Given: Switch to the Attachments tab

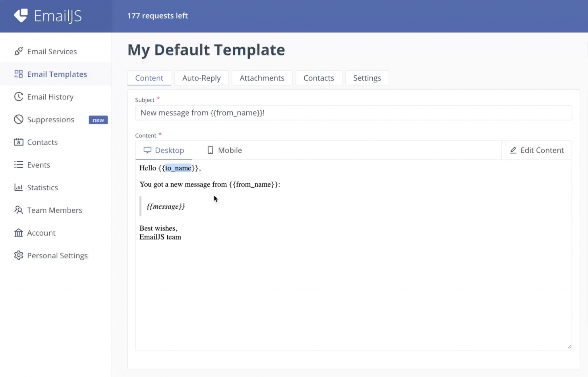Looking at the screenshot, I should (x=262, y=78).
